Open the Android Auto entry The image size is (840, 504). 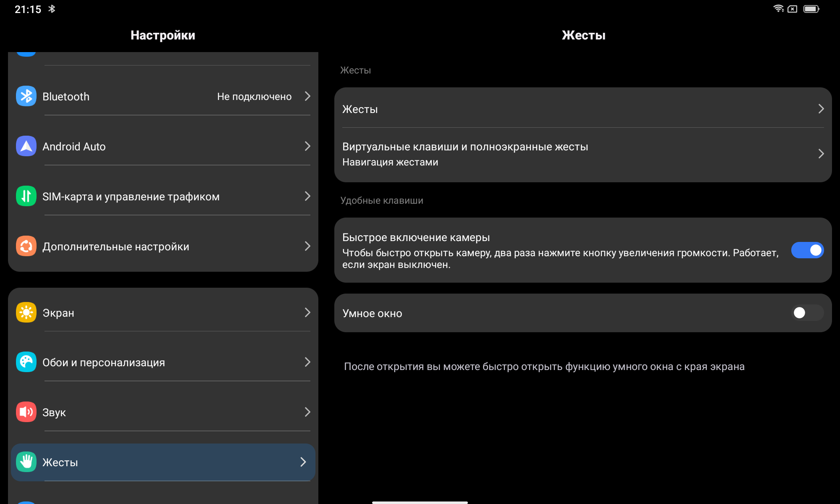click(x=163, y=146)
